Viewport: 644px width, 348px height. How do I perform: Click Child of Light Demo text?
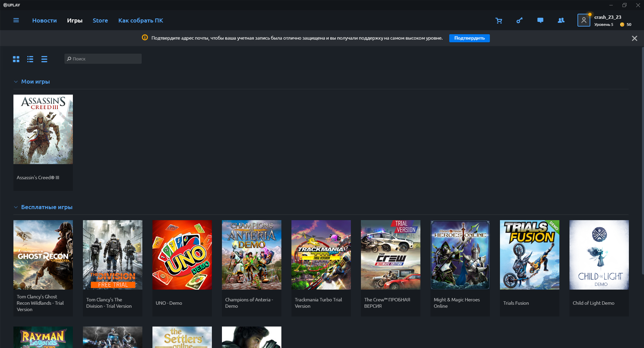click(x=594, y=303)
